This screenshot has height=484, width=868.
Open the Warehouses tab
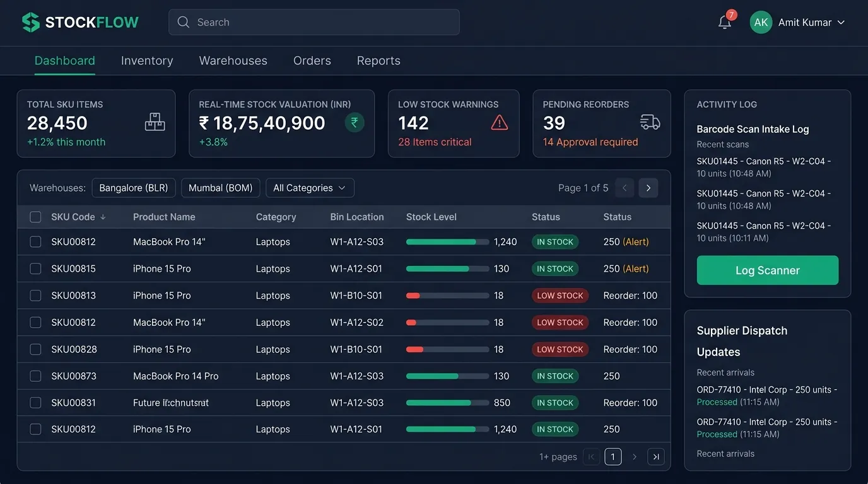click(233, 60)
